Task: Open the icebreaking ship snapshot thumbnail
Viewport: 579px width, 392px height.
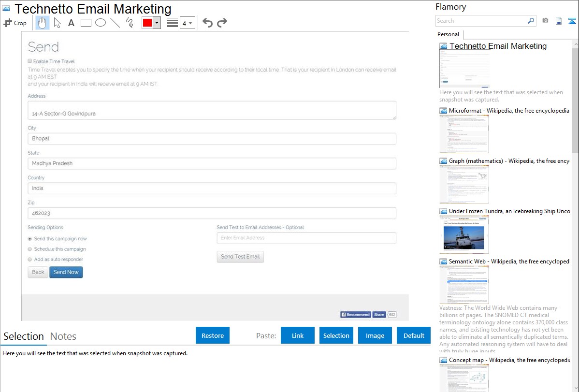Action: [x=464, y=234]
